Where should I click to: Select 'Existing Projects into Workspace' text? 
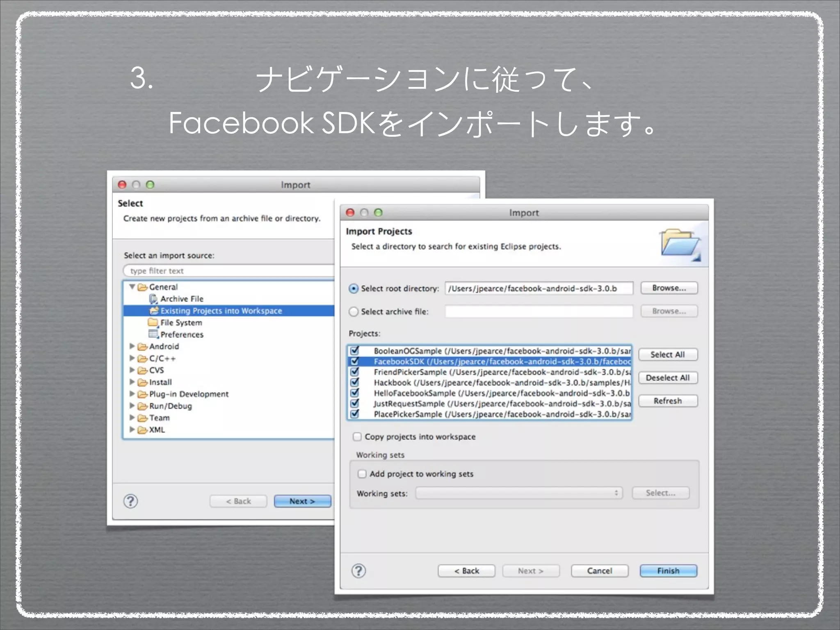point(221,311)
